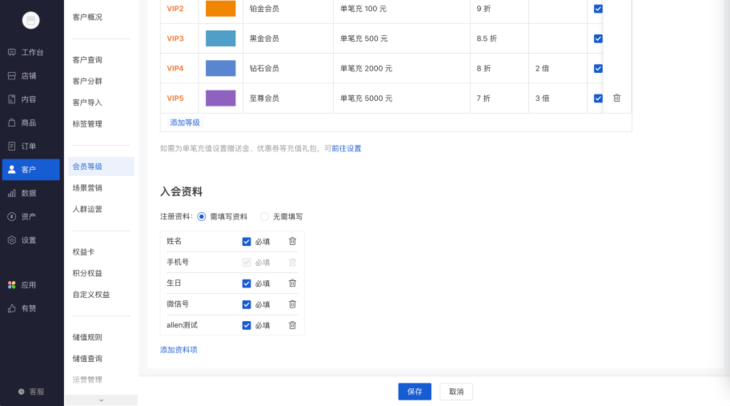The image size is (730, 406).
Task: Uncheck 必填 for the 生日 field
Action: click(x=246, y=283)
